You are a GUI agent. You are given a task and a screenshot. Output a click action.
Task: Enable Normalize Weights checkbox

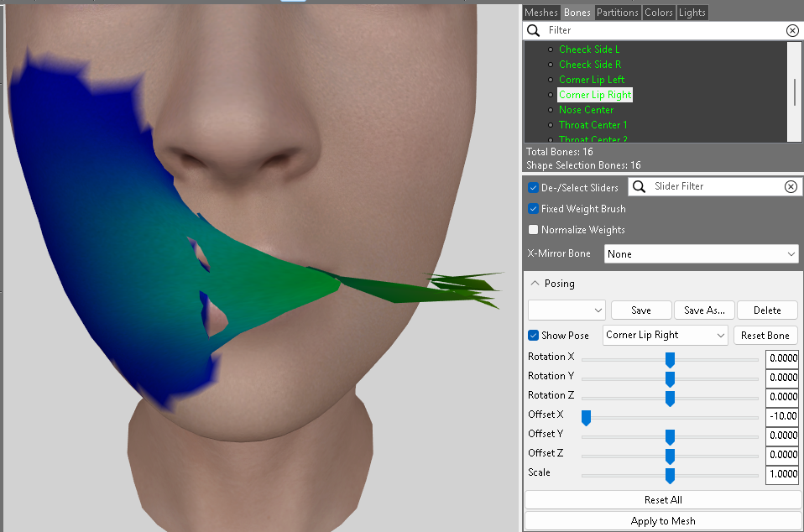[x=533, y=230]
